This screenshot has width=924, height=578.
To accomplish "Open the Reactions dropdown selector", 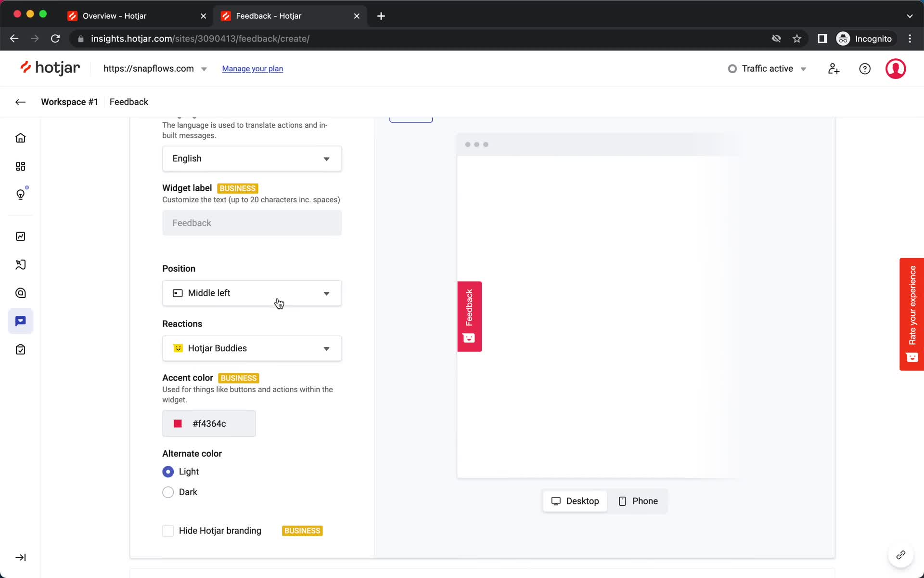I will [252, 348].
